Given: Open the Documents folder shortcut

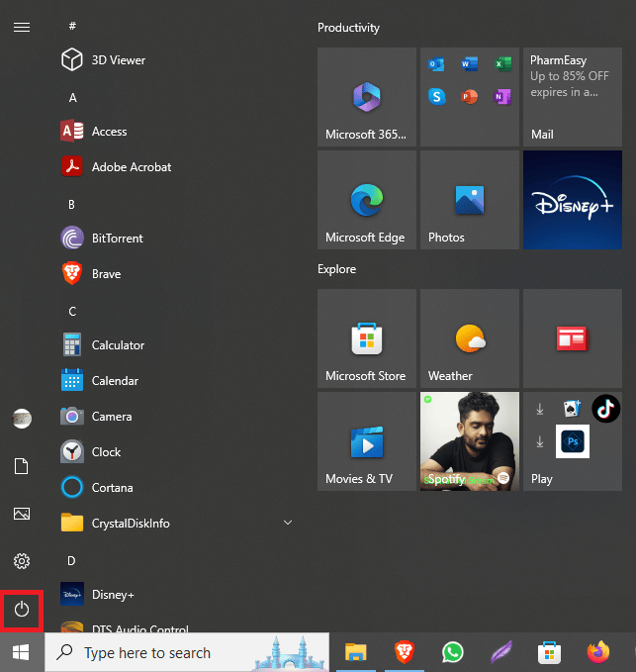Looking at the screenshot, I should pos(22,466).
